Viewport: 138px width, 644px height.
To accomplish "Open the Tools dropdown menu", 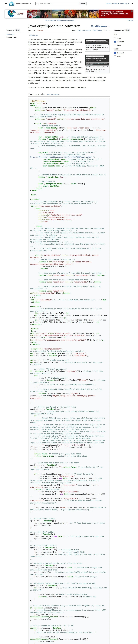I will pyautogui.click(x=106, y=30).
